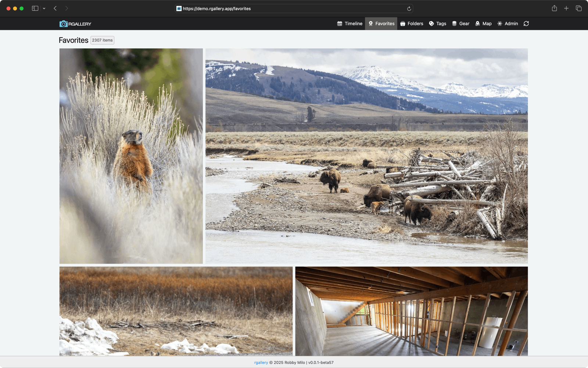The width and height of the screenshot is (588, 368).
Task: Follow the rgallery footer link
Action: (261, 362)
